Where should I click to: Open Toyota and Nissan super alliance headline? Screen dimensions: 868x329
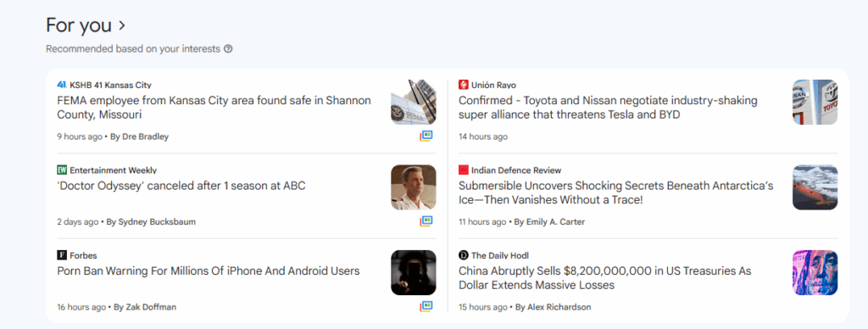coord(608,108)
